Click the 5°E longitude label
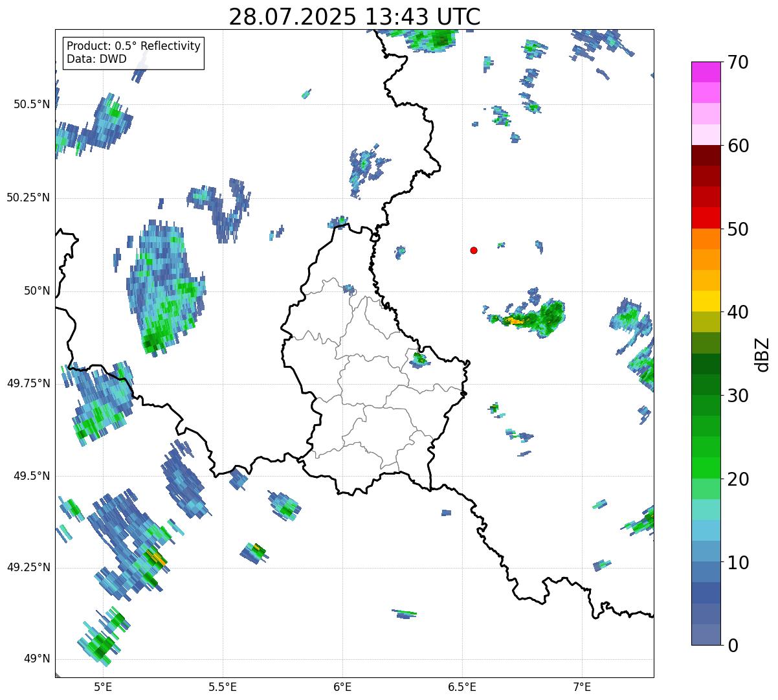 [x=103, y=686]
